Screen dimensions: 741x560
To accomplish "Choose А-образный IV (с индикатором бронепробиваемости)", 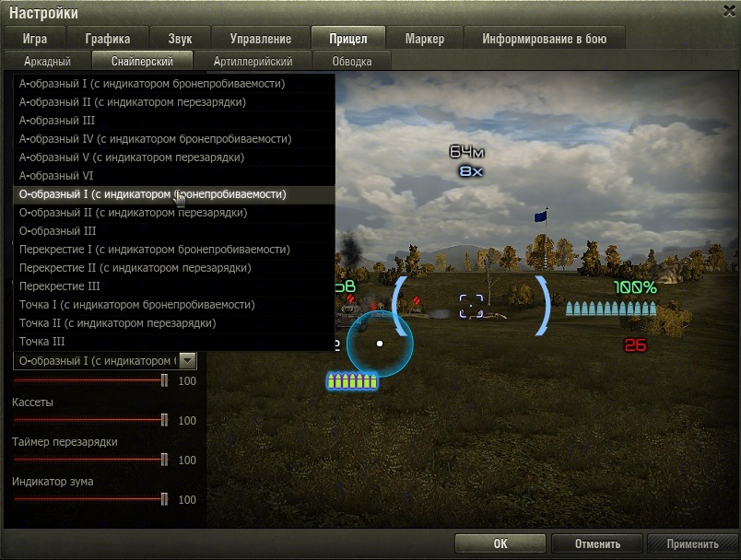I will [174, 139].
